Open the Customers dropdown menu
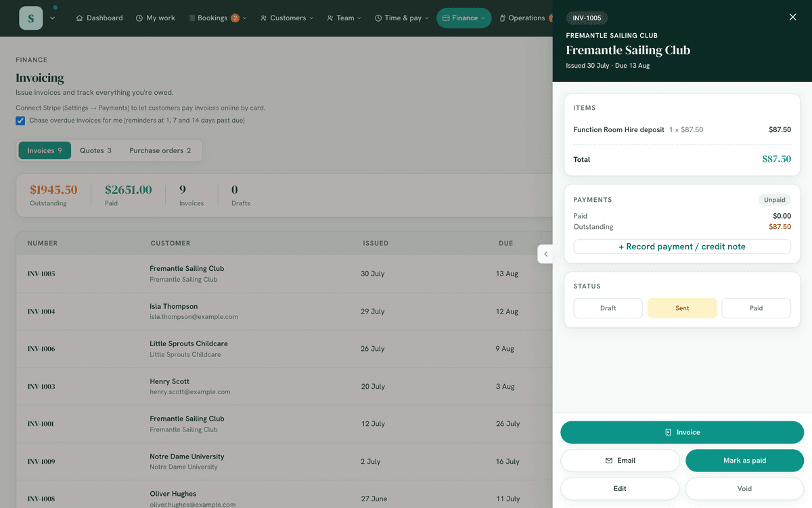 pyautogui.click(x=287, y=18)
